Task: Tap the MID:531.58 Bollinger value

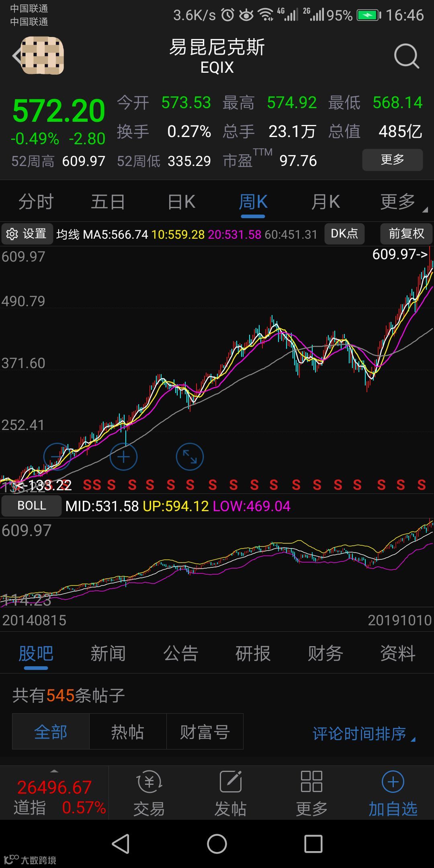Action: point(102,506)
